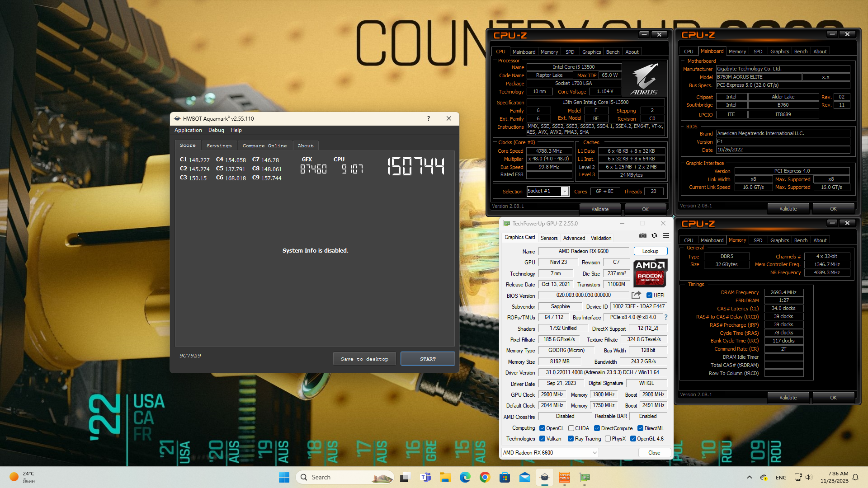Open the Validation tab in GPU-Z
This screenshot has height=488, width=868.
601,238
